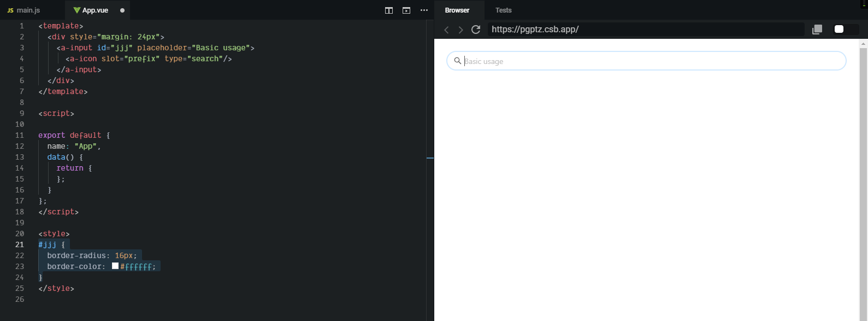Open the editor's more options ellipsis menu
868x321 pixels.
424,10
